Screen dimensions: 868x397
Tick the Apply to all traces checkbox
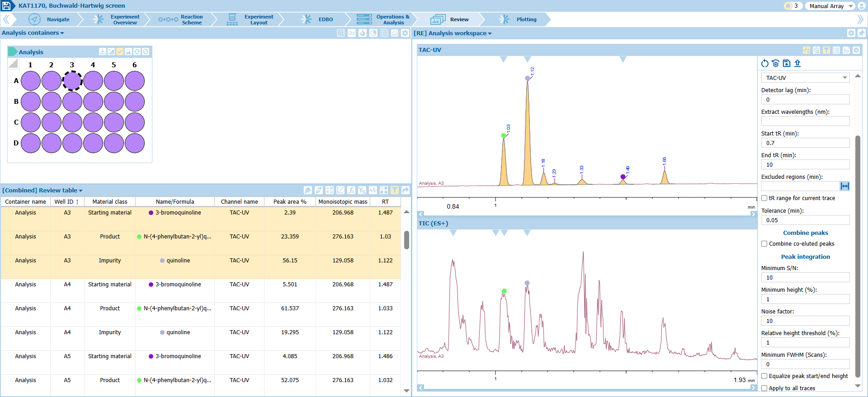(x=764, y=388)
